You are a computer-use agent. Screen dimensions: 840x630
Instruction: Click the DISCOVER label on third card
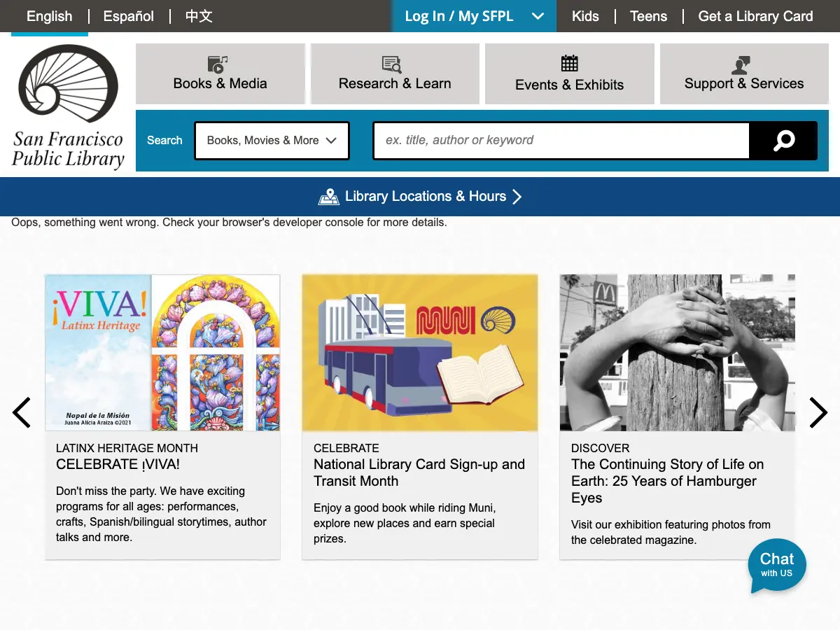tap(601, 448)
